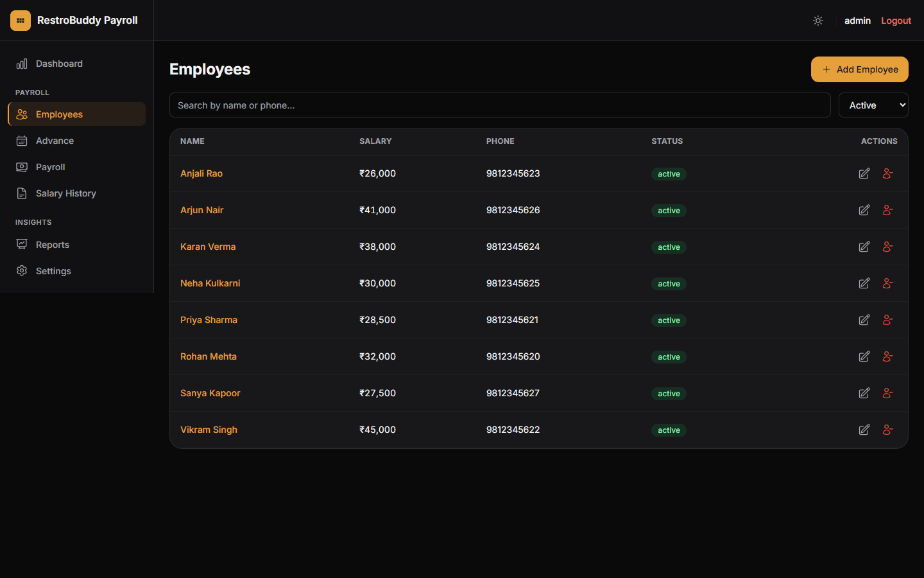Edit Rohan Mehta's employee record

[x=864, y=356]
